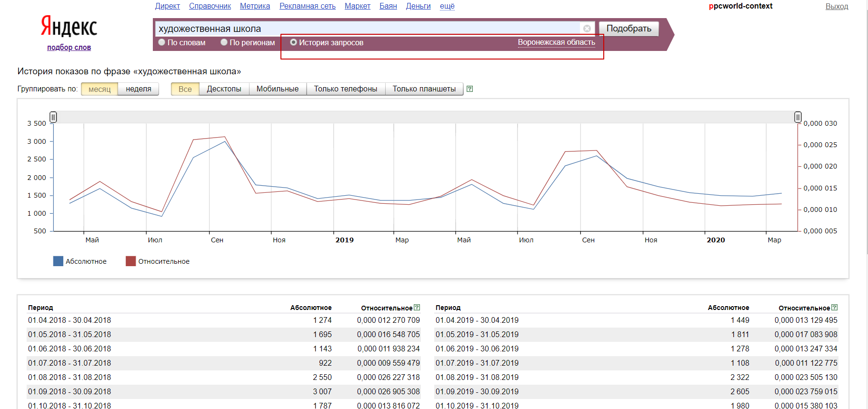
Task: Click the red Относительное legend swatch
Action: (130, 261)
